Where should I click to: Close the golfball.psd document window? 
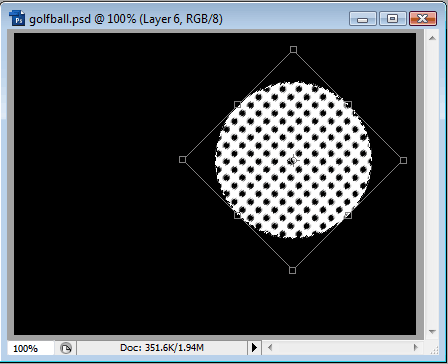coord(423,19)
